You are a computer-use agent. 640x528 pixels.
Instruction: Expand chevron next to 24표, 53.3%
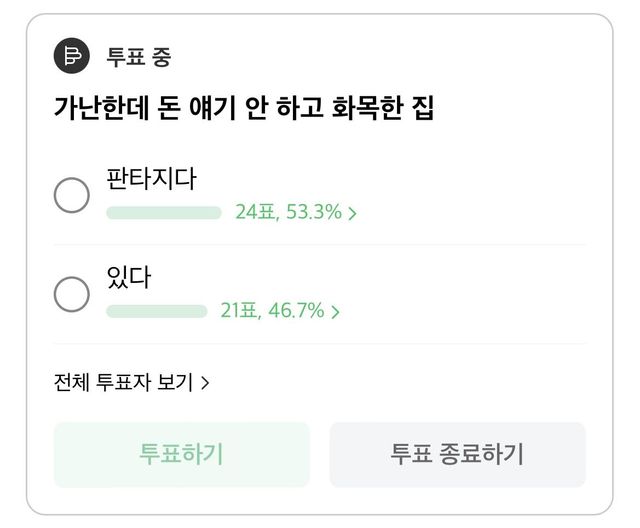click(x=353, y=213)
